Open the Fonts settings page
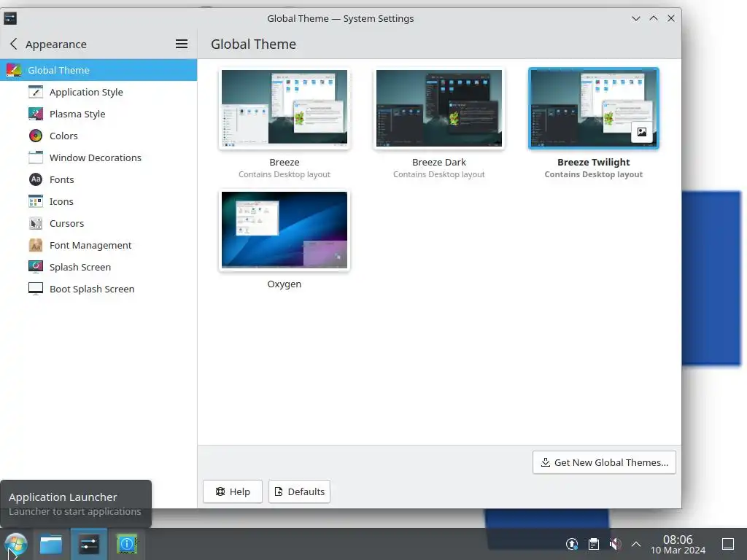 (98, 179)
